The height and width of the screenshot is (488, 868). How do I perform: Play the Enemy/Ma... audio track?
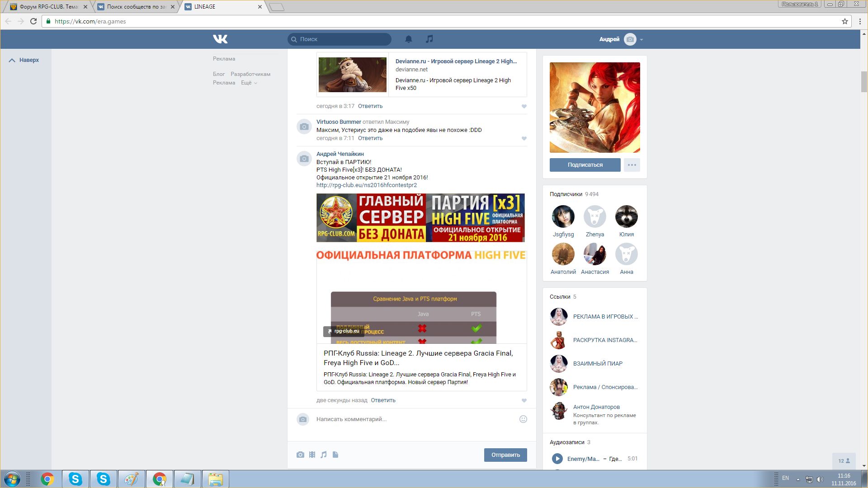(x=557, y=459)
